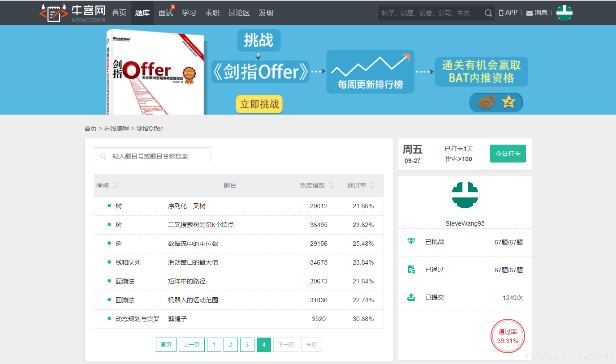Click the SteveWang95 profile avatar

pos(465,195)
